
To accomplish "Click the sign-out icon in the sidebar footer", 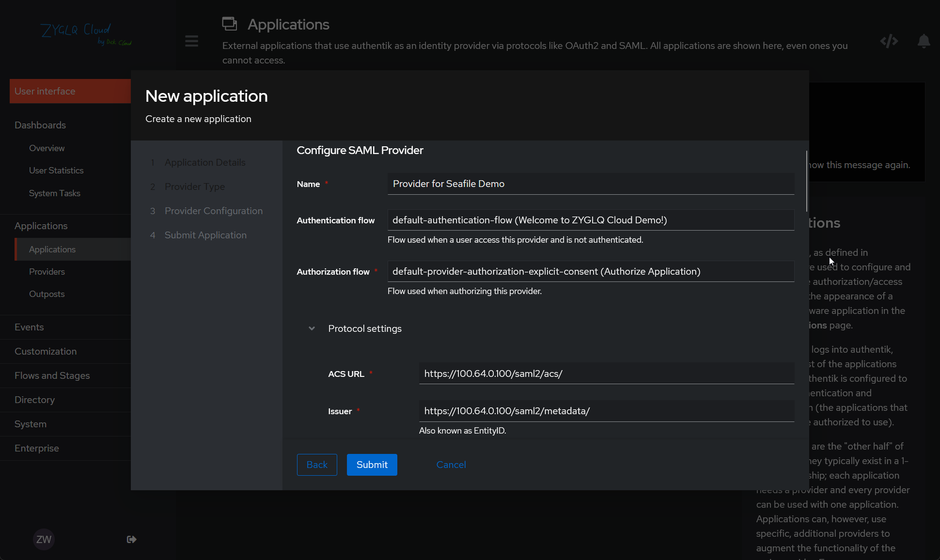I will 131,539.
